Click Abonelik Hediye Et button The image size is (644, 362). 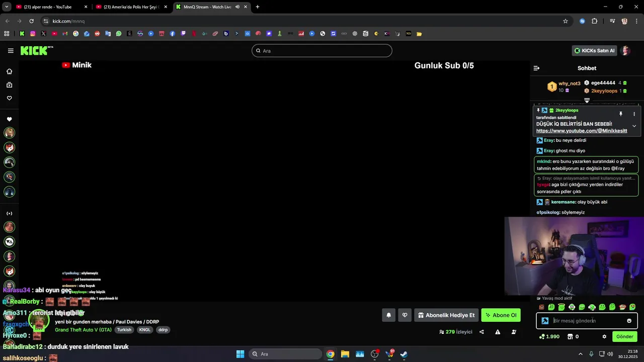[446, 315]
